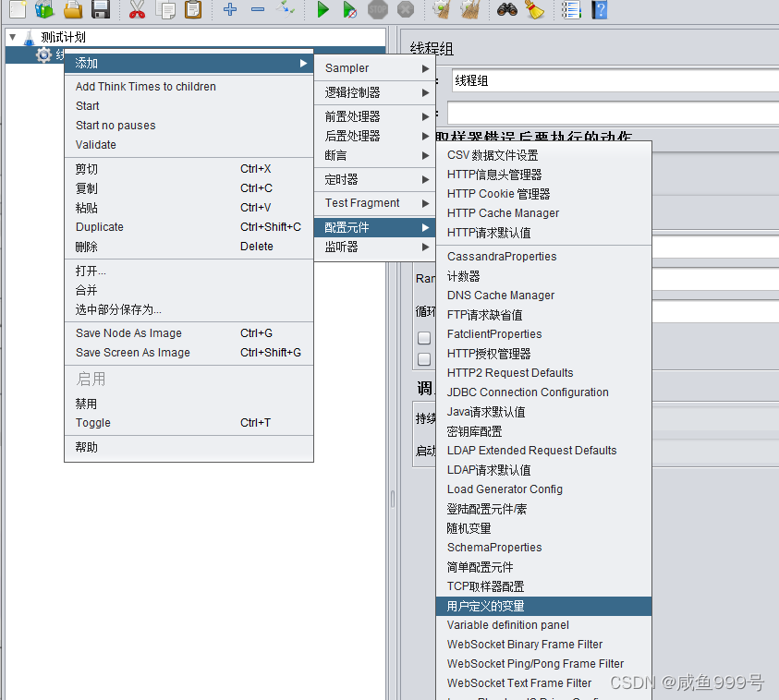Click the Clear All double broom icon
This screenshot has height=700, width=779.
click(470, 9)
